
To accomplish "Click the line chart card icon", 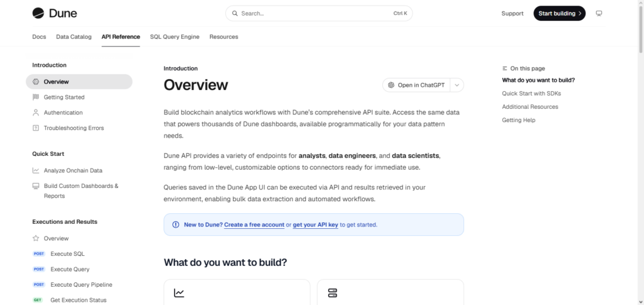I will (179, 293).
